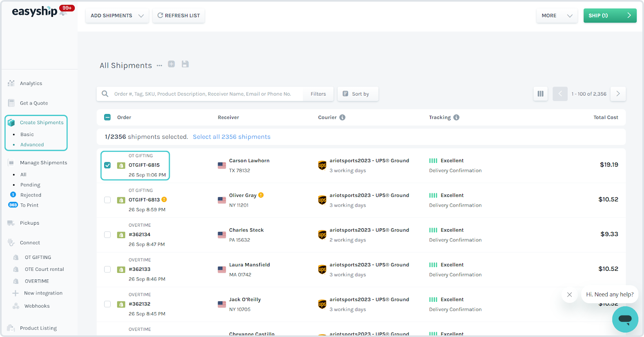644x337 pixels.
Task: Click the plus icon beside New integration
Action: (16, 293)
